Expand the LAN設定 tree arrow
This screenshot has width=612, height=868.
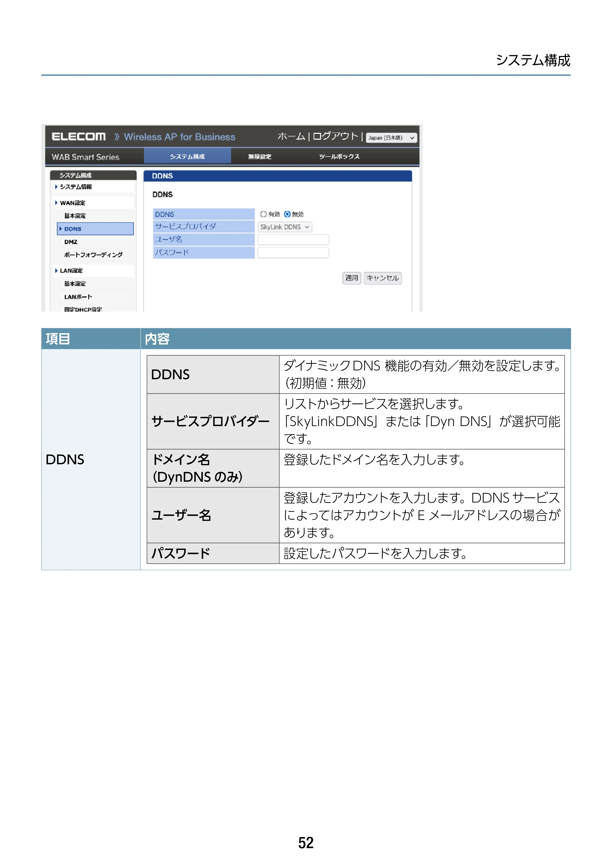tap(56, 271)
